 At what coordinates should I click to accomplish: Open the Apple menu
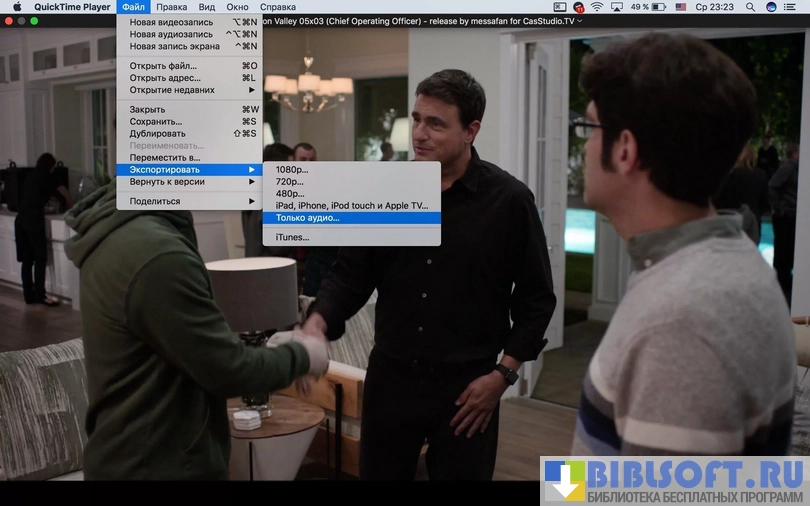point(17,7)
